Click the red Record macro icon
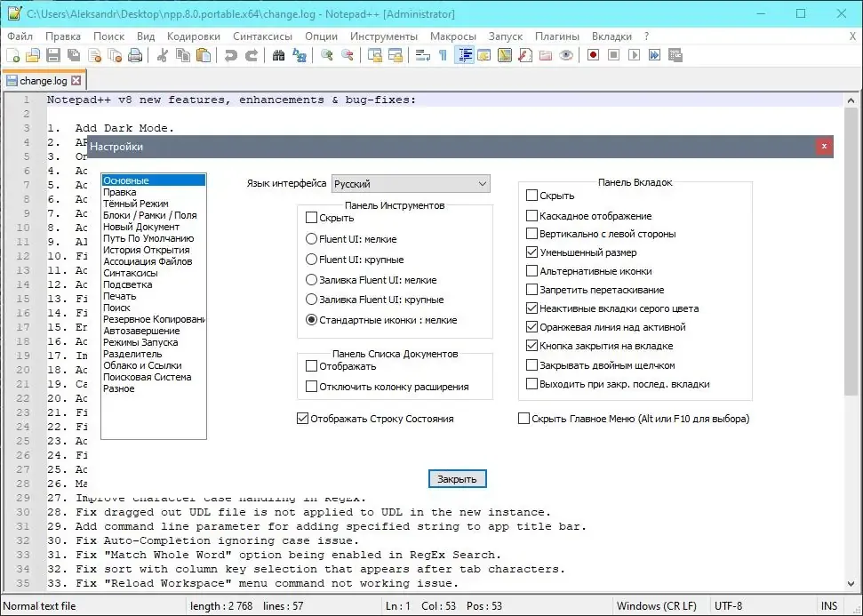 [593, 55]
